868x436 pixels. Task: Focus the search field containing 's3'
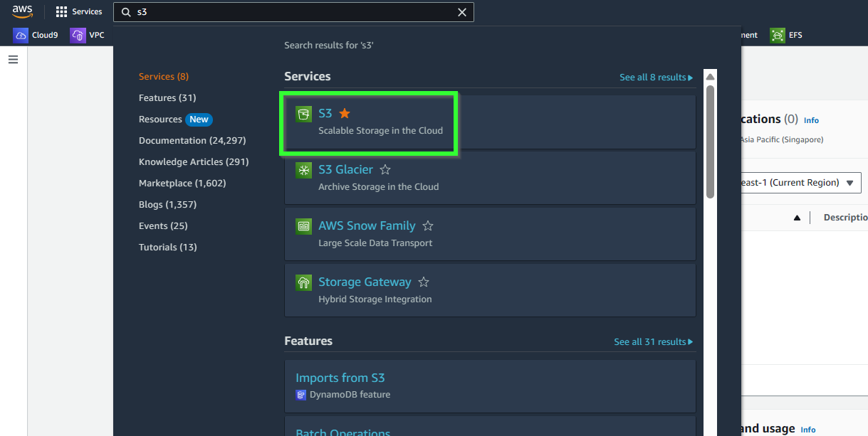point(293,12)
